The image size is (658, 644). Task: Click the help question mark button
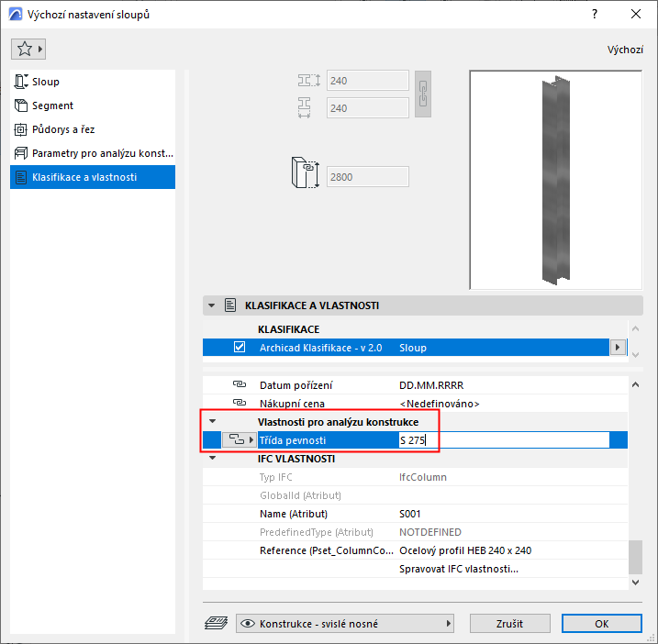pyautogui.click(x=594, y=14)
